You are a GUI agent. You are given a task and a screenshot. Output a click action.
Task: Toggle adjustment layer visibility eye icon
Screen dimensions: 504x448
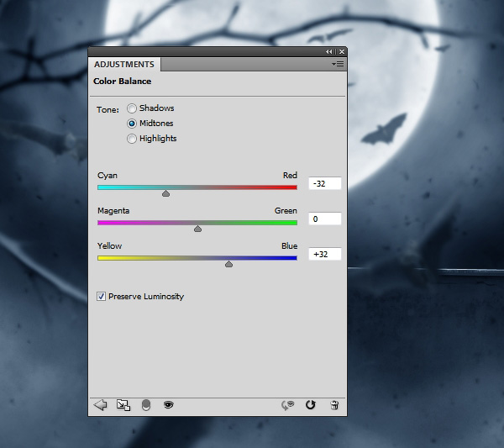pyautogui.click(x=169, y=405)
